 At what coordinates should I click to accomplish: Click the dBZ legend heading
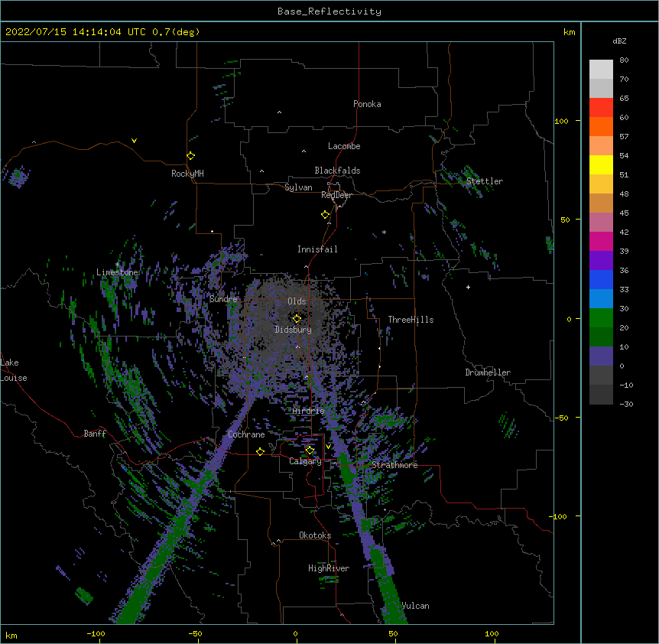[619, 41]
